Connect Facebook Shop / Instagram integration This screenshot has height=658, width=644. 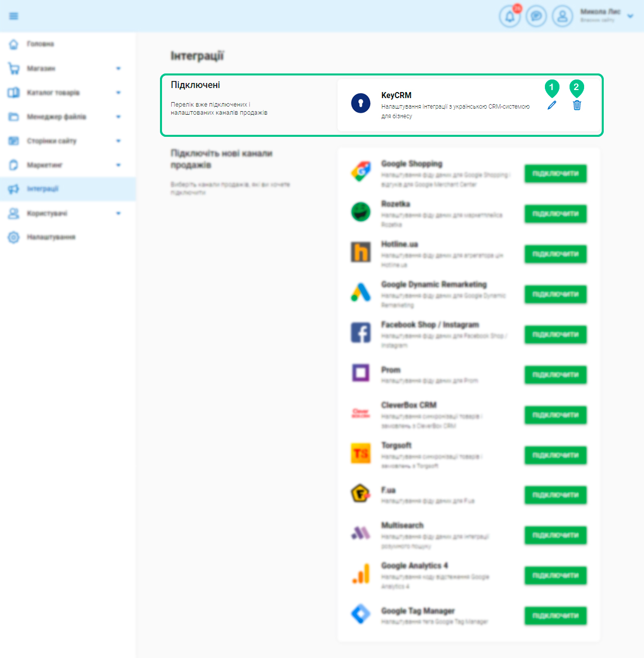pyautogui.click(x=555, y=335)
